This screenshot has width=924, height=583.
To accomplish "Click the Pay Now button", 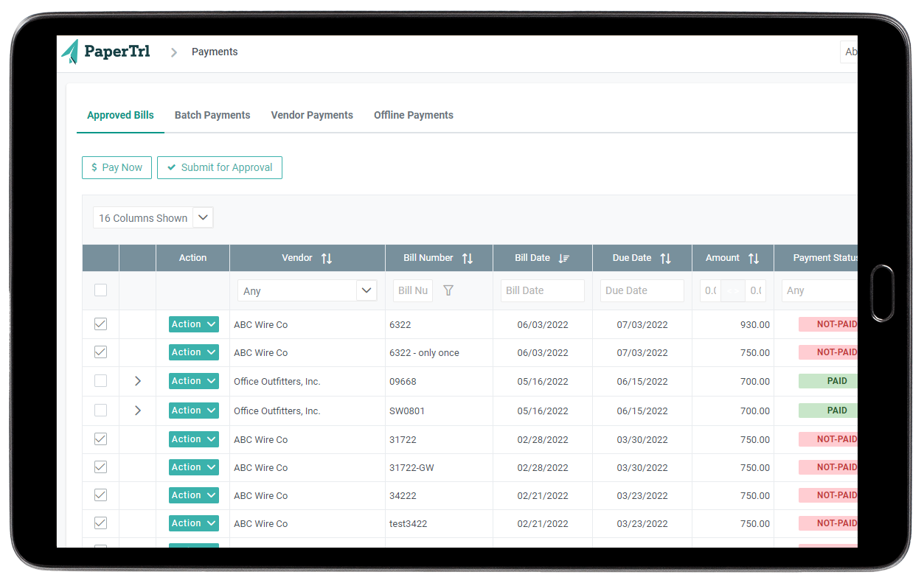I will [x=117, y=167].
